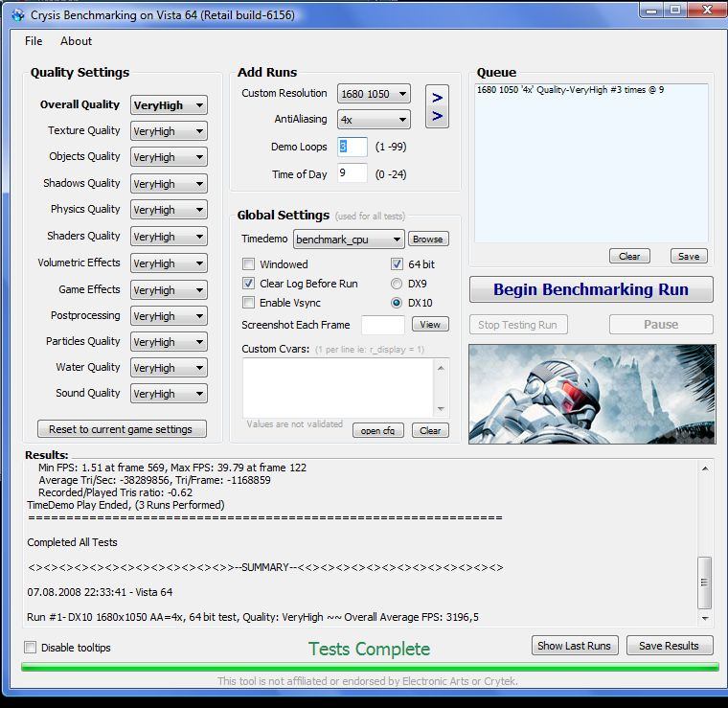
Task: Click the disabled Pause button
Action: [661, 325]
